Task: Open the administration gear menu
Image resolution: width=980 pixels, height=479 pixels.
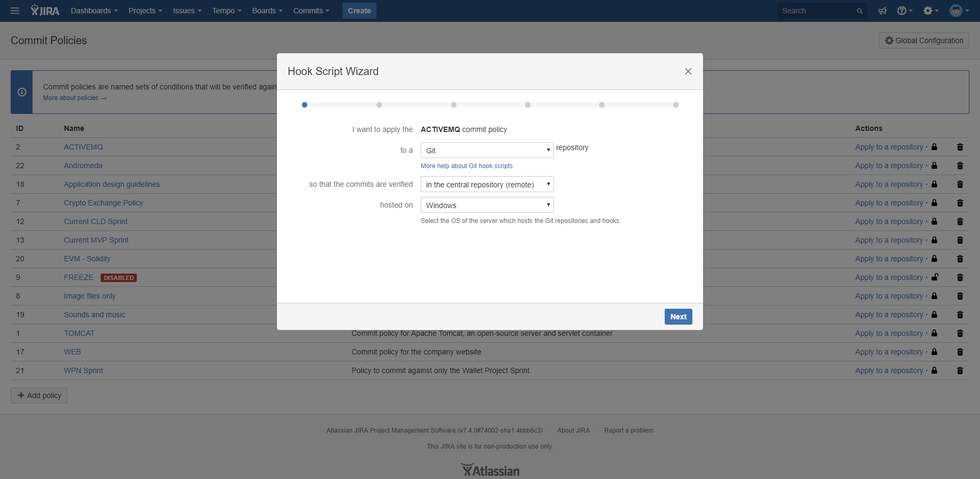Action: 930,11
